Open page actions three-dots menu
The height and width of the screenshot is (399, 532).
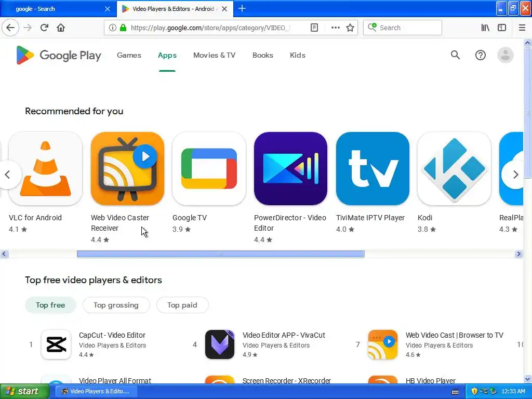coord(335,28)
